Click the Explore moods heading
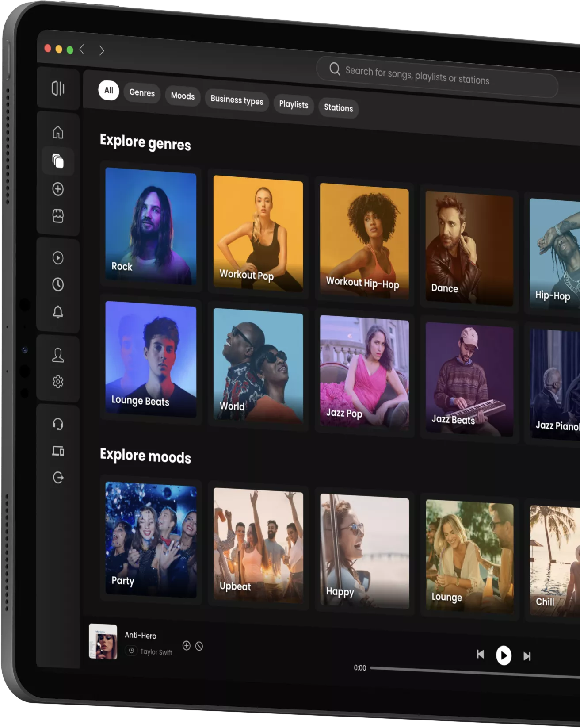 coord(145,456)
